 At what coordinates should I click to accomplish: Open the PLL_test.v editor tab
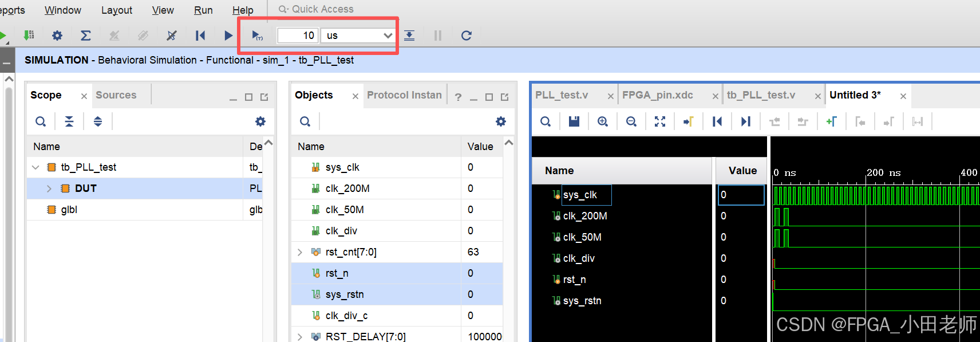pyautogui.click(x=562, y=95)
